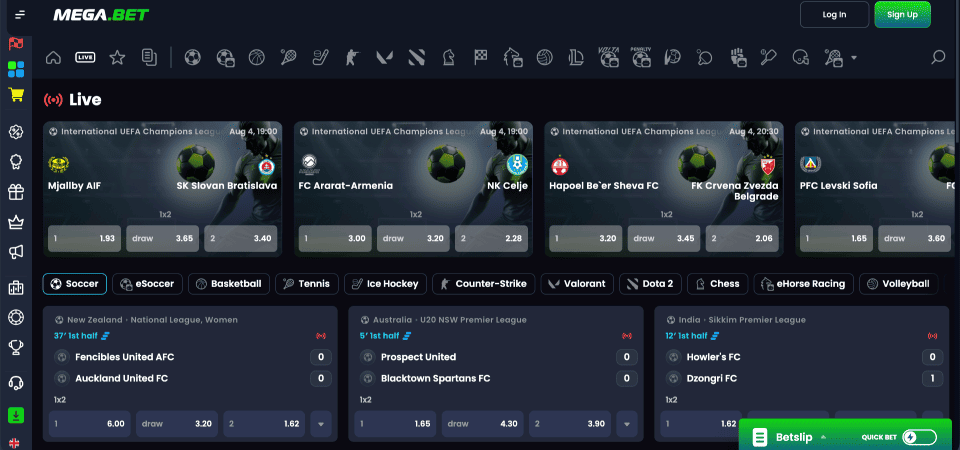Open the hamburger menu in sidebar
The image size is (960, 450).
tap(20, 15)
